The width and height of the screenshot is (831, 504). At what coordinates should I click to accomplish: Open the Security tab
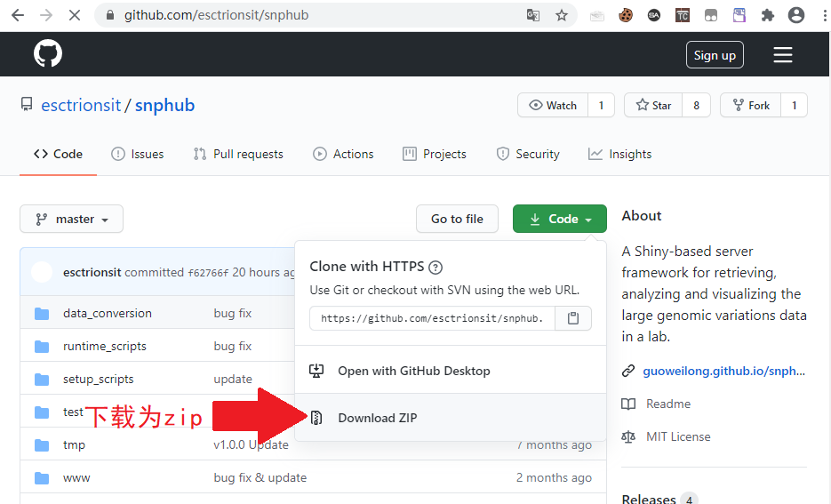pyautogui.click(x=528, y=154)
